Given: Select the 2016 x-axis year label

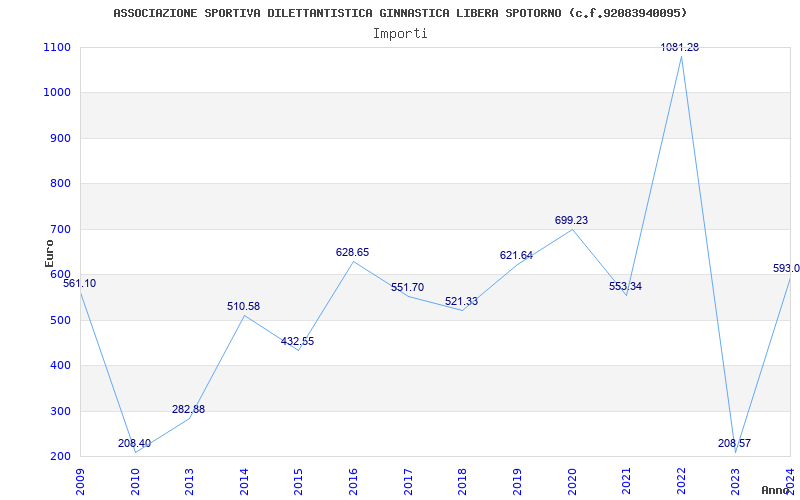Looking at the screenshot, I should (x=353, y=477).
